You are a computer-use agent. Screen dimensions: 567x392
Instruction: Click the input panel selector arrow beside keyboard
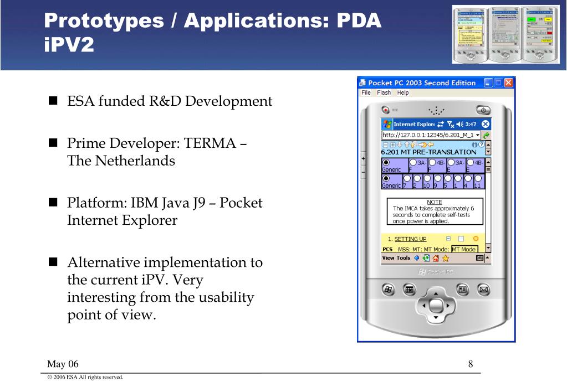(x=487, y=258)
